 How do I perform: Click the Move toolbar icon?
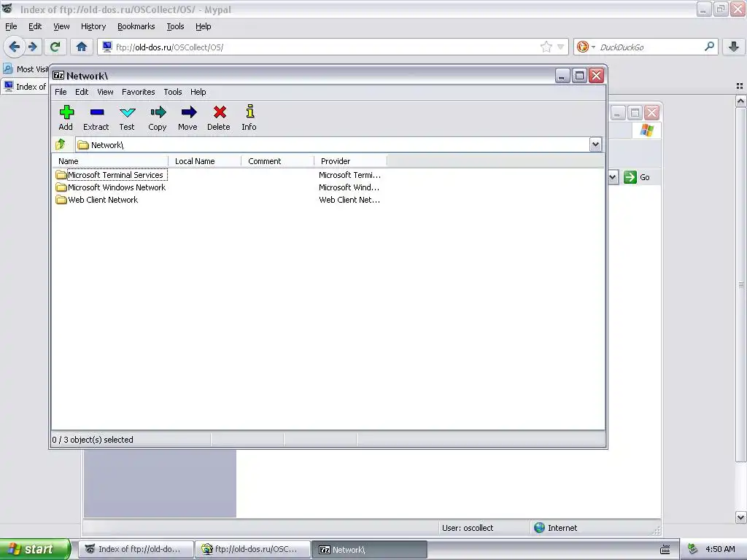click(188, 117)
